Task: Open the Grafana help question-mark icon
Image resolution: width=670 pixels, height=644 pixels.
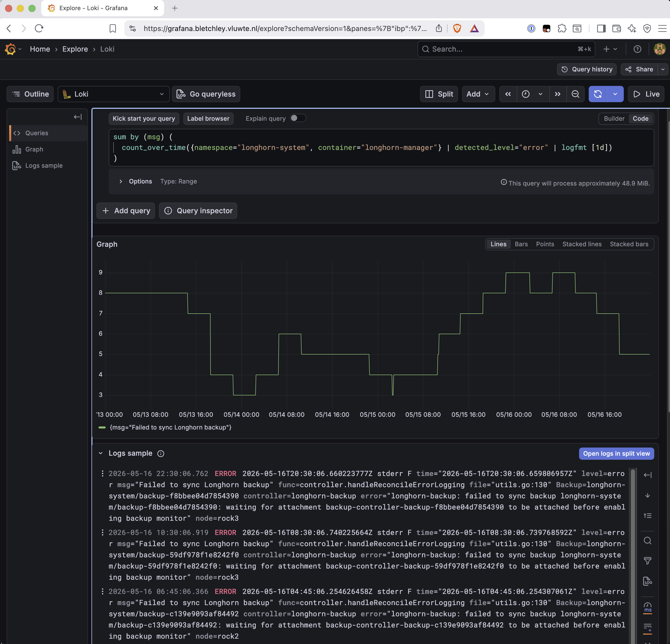Action: 637,49
